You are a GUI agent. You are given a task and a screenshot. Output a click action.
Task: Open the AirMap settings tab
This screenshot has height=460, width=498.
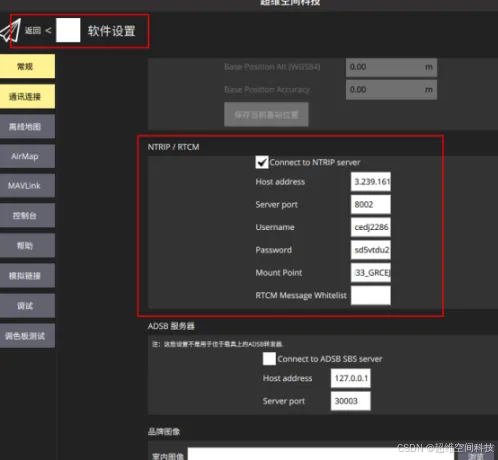pyautogui.click(x=27, y=156)
